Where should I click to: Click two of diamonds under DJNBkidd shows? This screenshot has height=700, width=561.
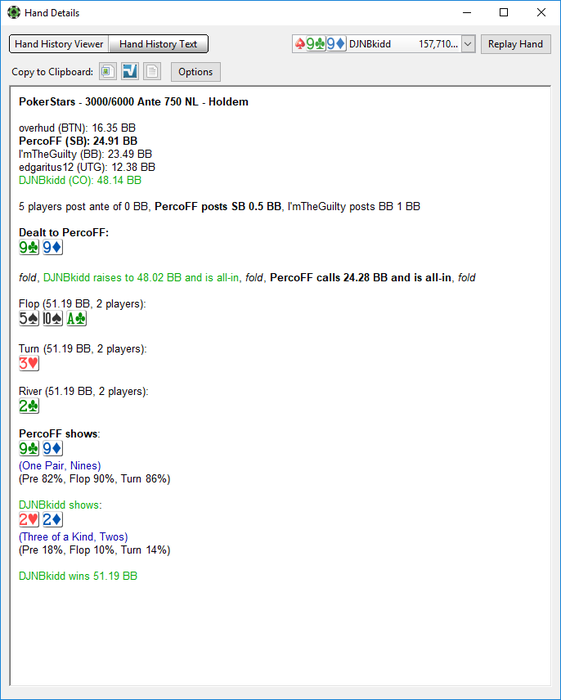tap(53, 519)
